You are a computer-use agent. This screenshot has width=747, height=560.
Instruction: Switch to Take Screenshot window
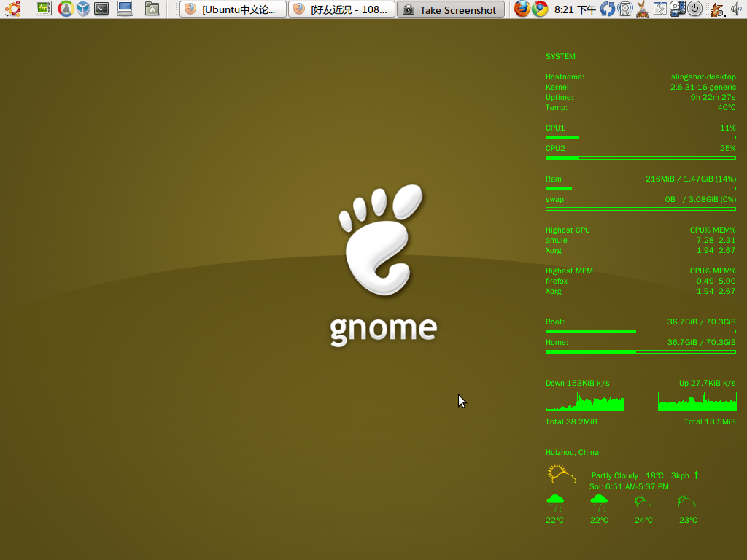451,9
